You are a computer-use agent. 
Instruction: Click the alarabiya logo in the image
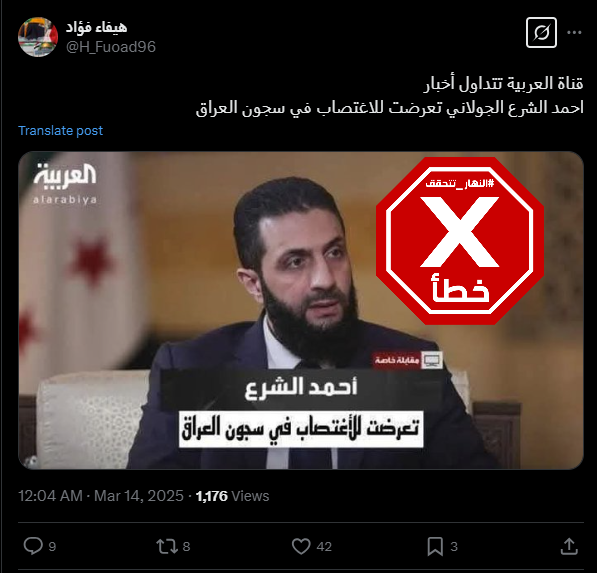65,184
